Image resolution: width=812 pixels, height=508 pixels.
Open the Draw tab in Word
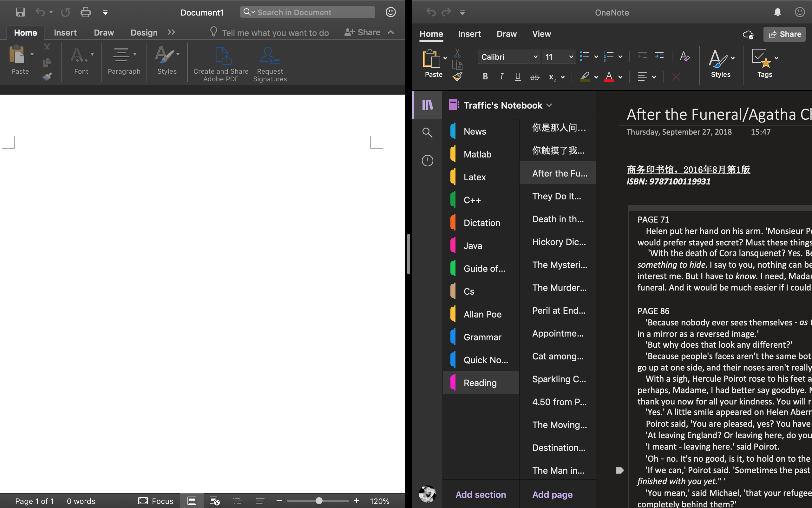(x=104, y=33)
